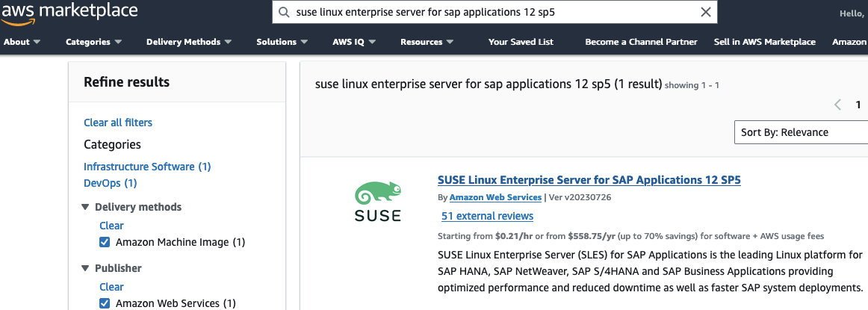Collapse the Delivery methods filter section
868x310 pixels.
(x=86, y=207)
